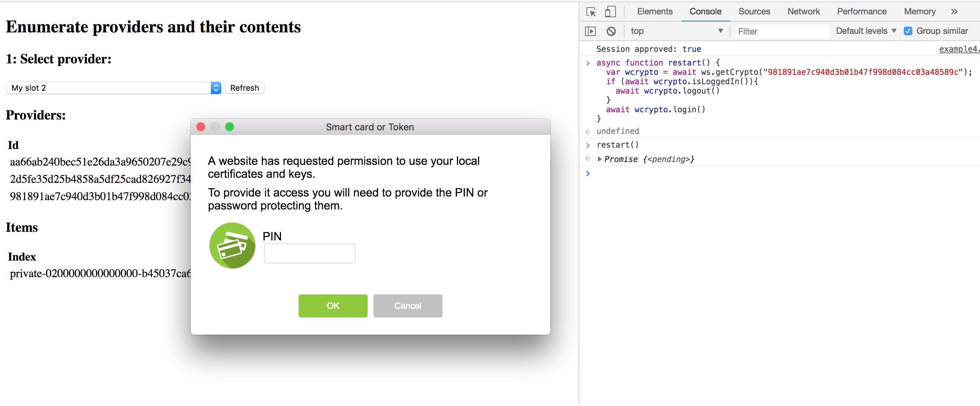This screenshot has width=980, height=406.
Task: Click the pending Promise expander arrow
Action: (x=600, y=159)
